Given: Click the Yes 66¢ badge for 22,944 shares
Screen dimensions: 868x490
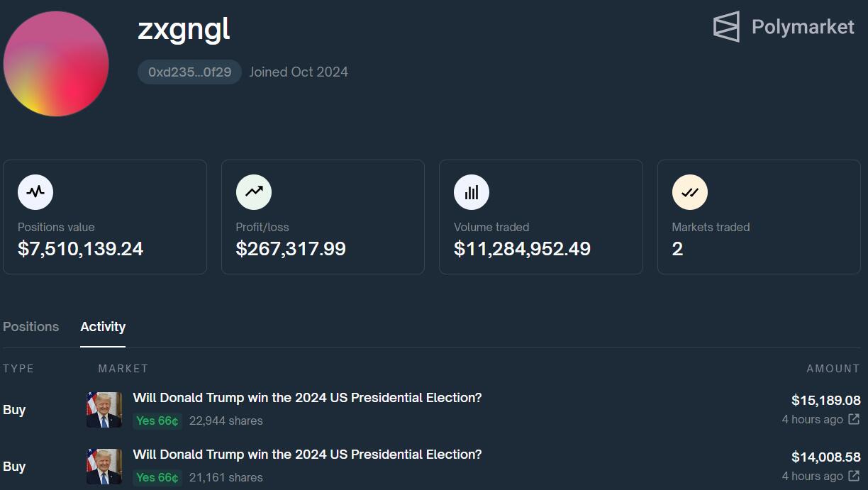Looking at the screenshot, I should tap(157, 421).
